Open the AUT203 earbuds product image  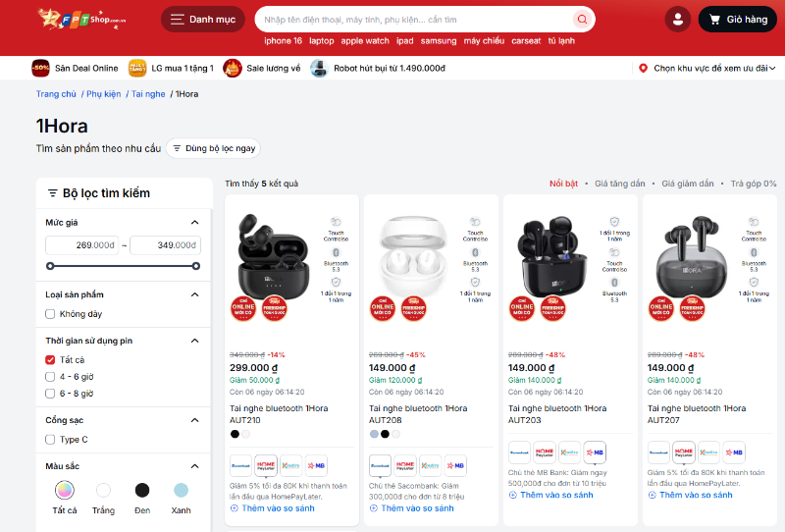(551, 257)
